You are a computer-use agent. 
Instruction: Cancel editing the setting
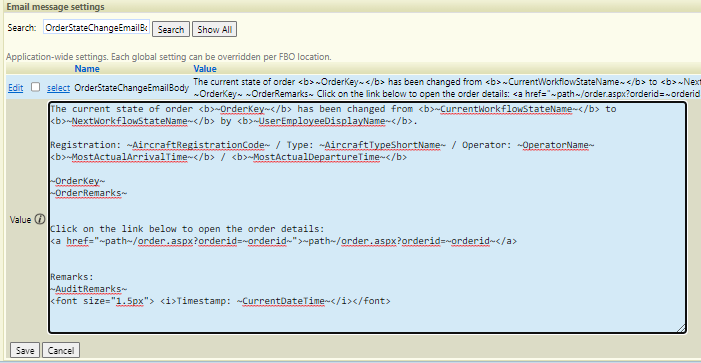[61, 350]
